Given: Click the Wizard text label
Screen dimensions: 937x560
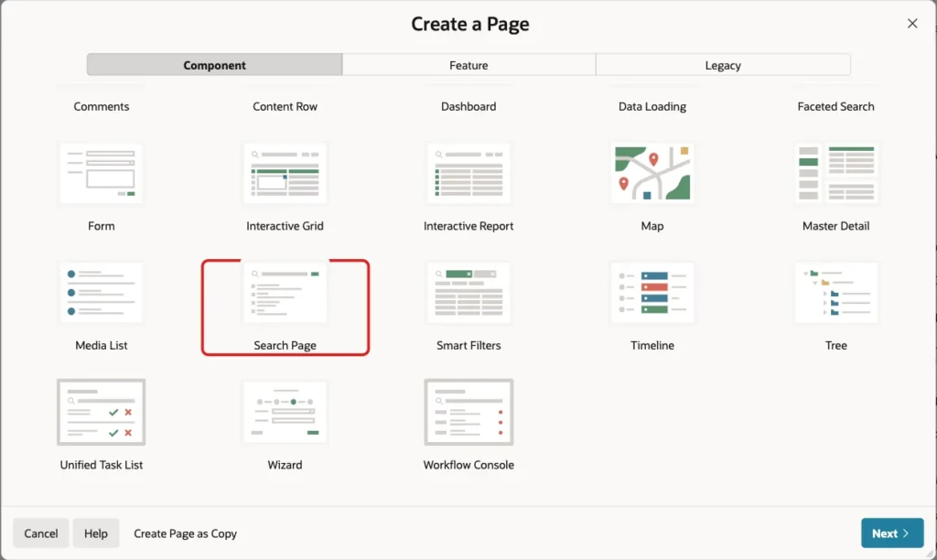Looking at the screenshot, I should [x=285, y=465].
